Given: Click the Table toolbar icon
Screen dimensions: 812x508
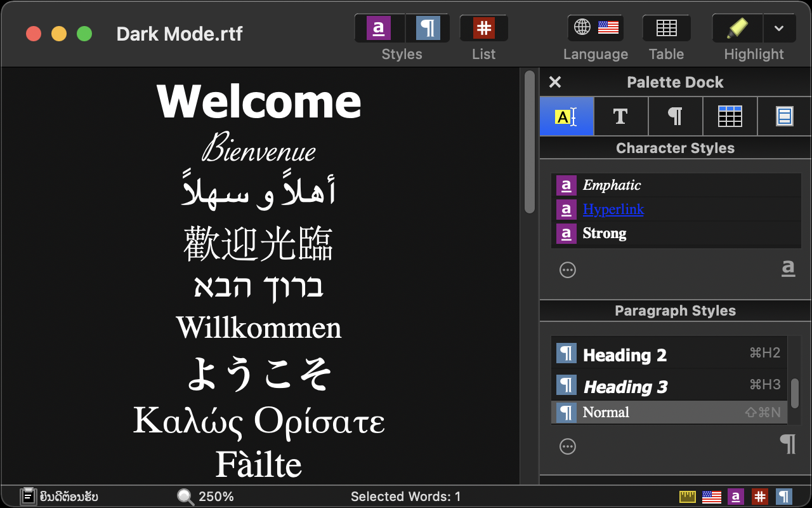Looking at the screenshot, I should (x=666, y=29).
